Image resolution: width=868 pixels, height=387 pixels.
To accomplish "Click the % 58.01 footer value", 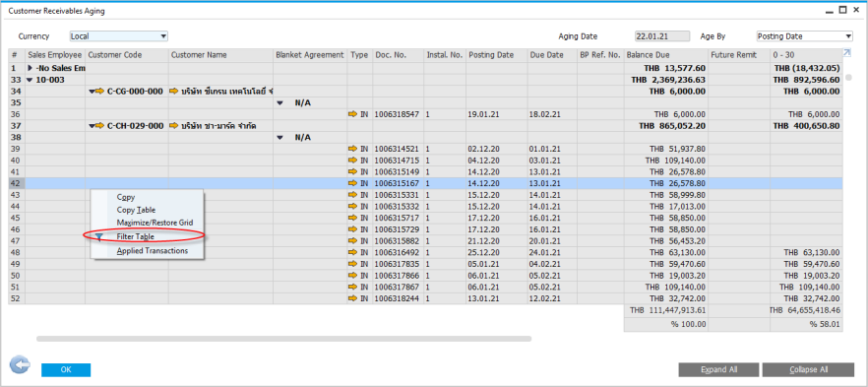I will click(807, 324).
